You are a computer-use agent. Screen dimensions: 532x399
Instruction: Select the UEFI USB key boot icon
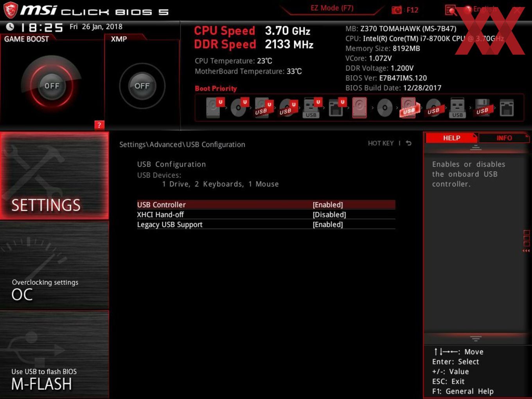tap(312, 108)
